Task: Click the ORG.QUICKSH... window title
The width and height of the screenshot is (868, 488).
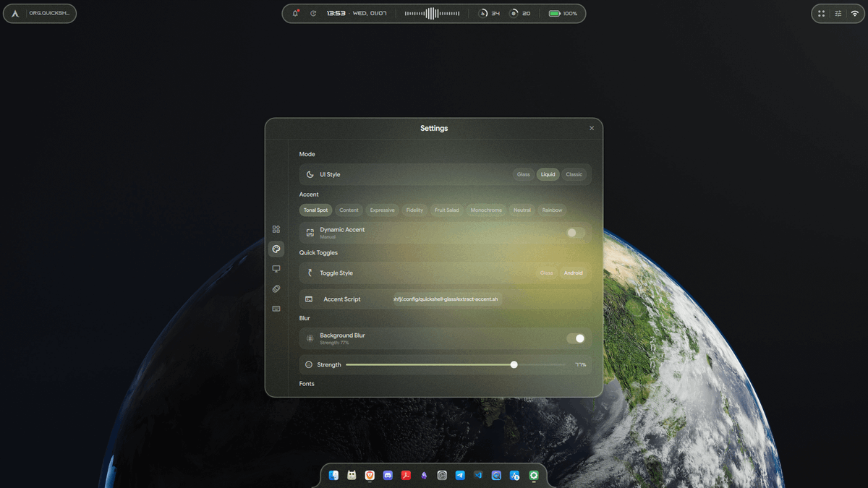Action: pos(49,13)
